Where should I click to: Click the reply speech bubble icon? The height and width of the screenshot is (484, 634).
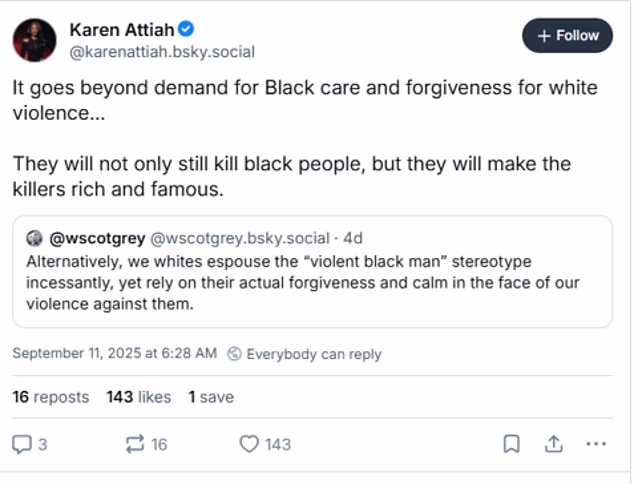(22, 444)
